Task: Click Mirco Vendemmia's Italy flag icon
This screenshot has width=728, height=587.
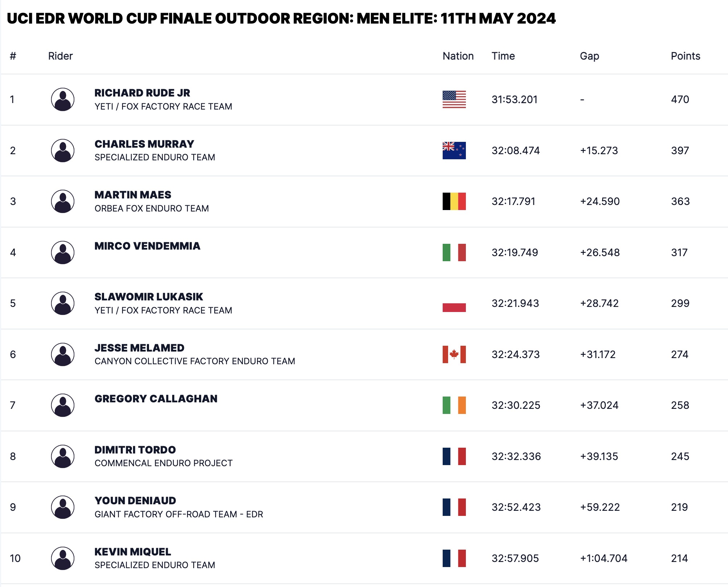Action: (454, 253)
